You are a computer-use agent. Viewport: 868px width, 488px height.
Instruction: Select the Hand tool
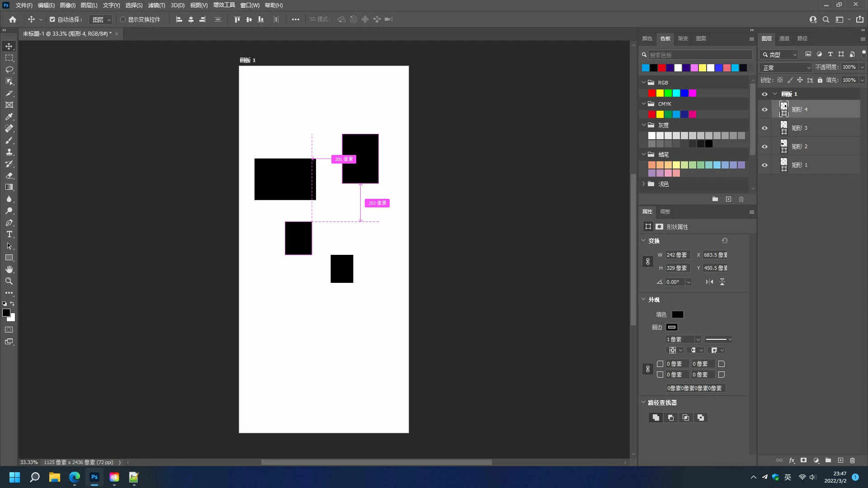(x=9, y=269)
